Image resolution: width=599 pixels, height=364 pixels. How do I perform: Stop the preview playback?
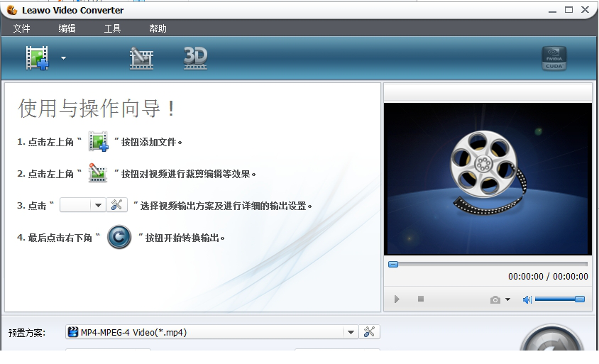[x=421, y=299]
